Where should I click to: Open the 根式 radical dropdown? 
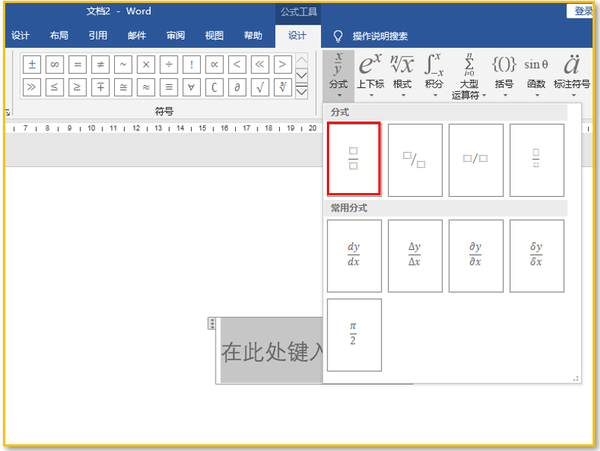pyautogui.click(x=402, y=76)
